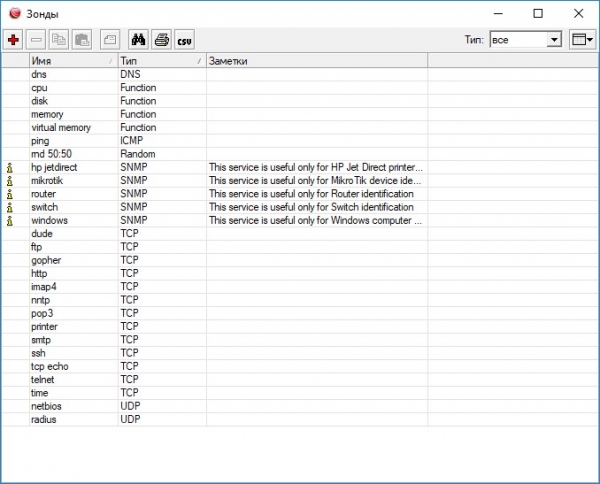The width and height of the screenshot is (600, 484).
Task: Click the Copy toolbar icon
Action: pos(59,39)
